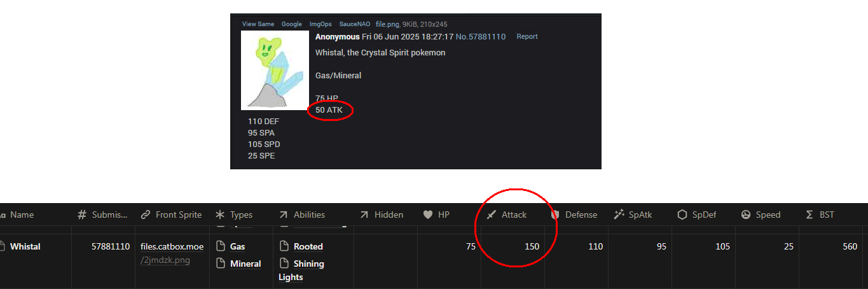
Task: Open the Whistal drawing thumbnail
Action: click(275, 70)
